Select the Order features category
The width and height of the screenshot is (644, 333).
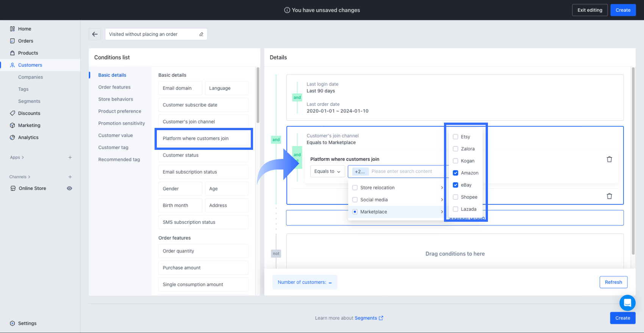coord(114,87)
